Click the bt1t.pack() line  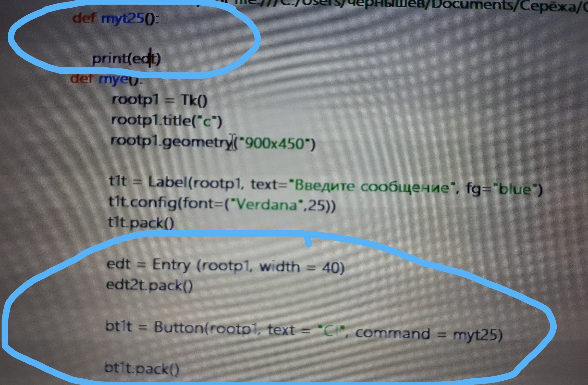tap(142, 368)
